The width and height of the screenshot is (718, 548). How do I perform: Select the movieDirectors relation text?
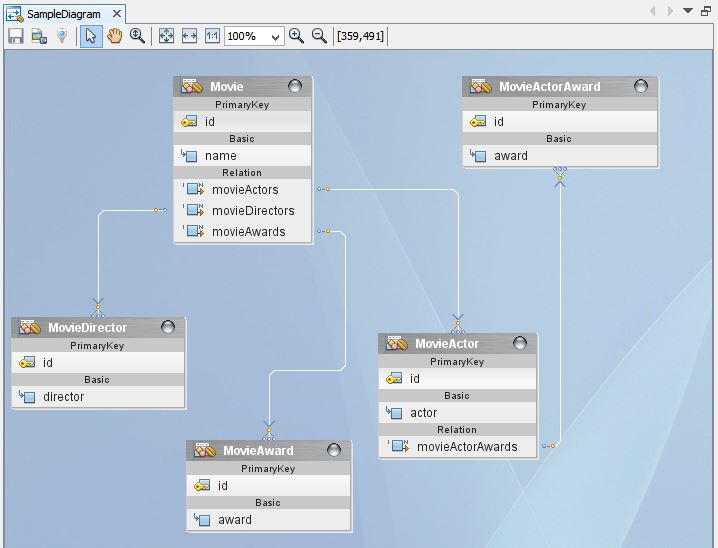253,211
